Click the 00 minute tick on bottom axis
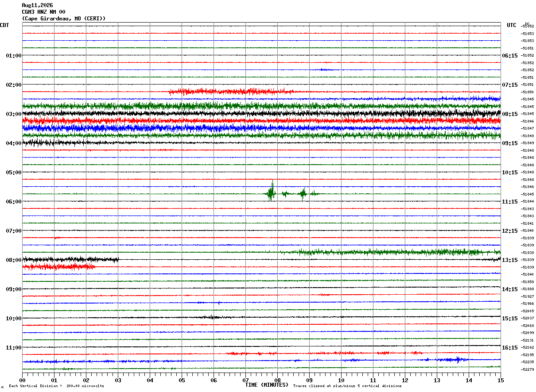The width and height of the screenshot is (536, 392). [22, 380]
